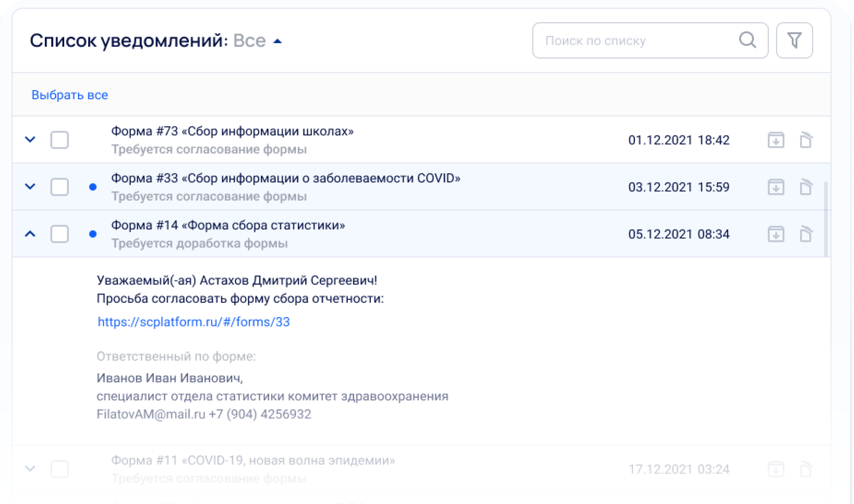Click greeting 'Уважаемый(-ая) Астахов Дмитрий Сергеевич!'

click(237, 280)
